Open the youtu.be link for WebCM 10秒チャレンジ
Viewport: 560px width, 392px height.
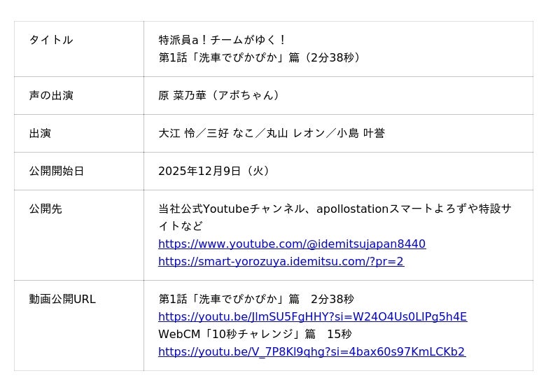pos(311,352)
